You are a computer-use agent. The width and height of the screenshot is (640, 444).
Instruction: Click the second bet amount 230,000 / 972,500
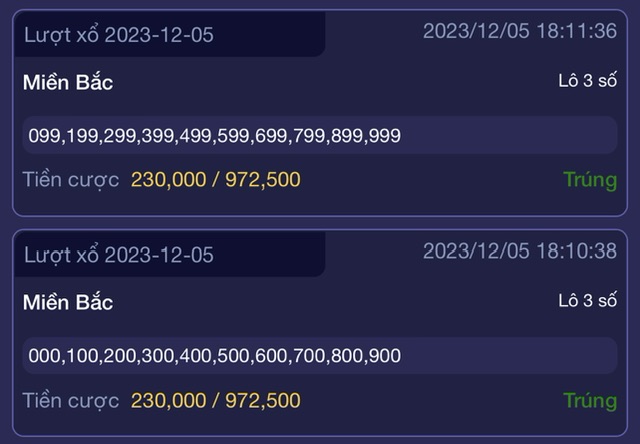[x=216, y=400]
